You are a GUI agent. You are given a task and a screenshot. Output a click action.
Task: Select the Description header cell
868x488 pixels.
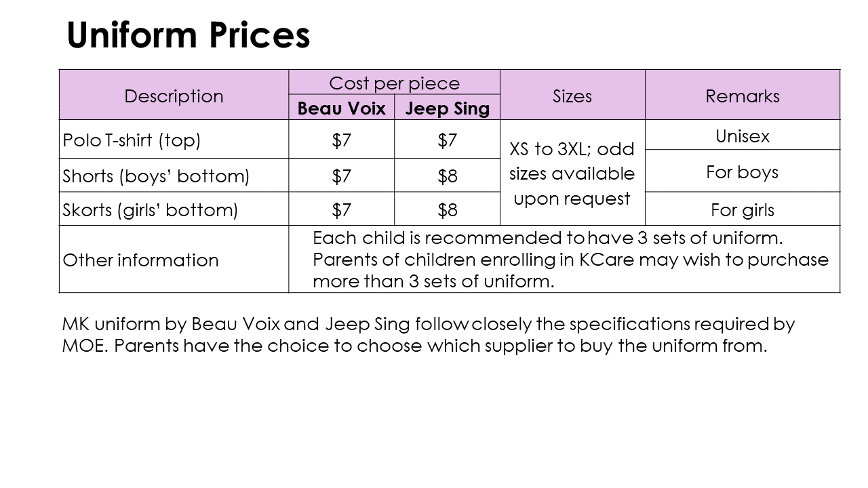coord(174,95)
